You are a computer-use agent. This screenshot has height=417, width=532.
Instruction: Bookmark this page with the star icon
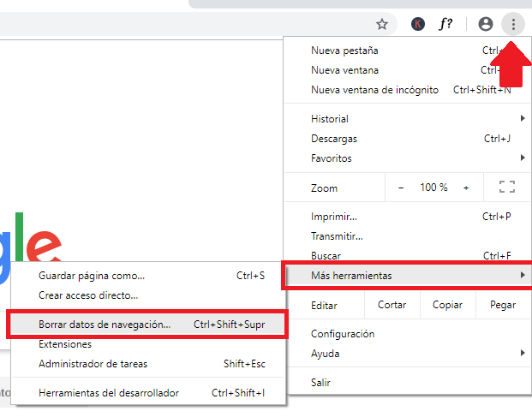pyautogui.click(x=382, y=24)
